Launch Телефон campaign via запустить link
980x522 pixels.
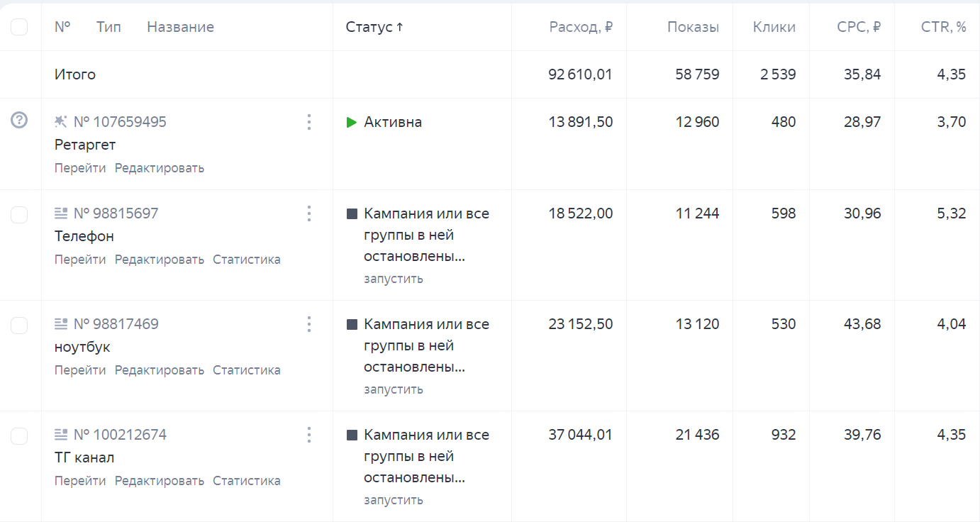click(x=393, y=279)
